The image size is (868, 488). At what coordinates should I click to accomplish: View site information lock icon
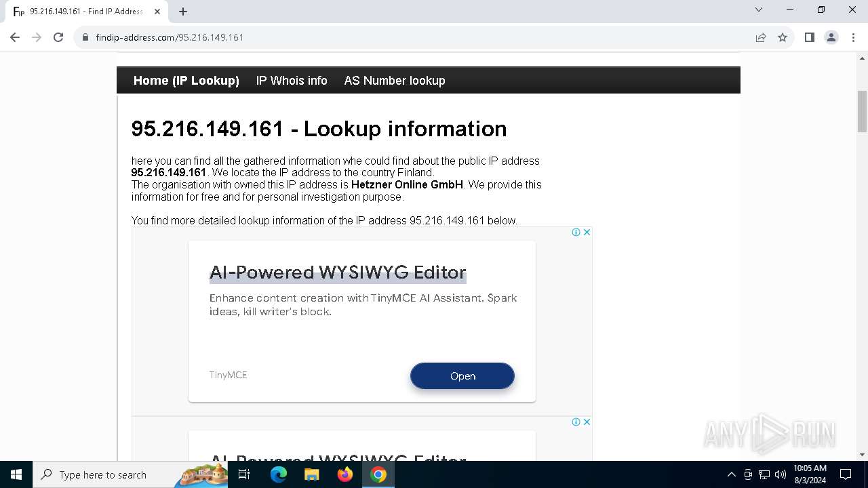tap(85, 37)
